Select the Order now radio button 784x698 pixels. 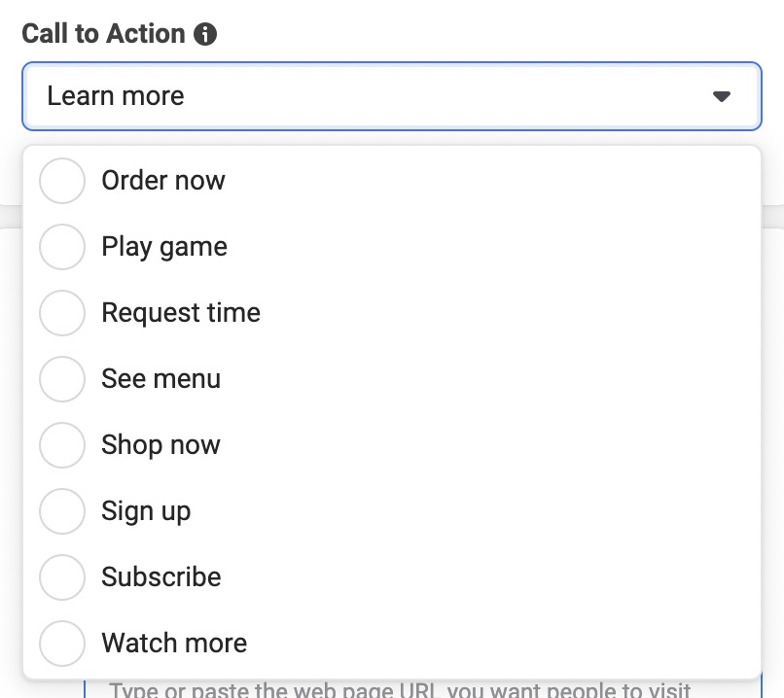[62, 181]
